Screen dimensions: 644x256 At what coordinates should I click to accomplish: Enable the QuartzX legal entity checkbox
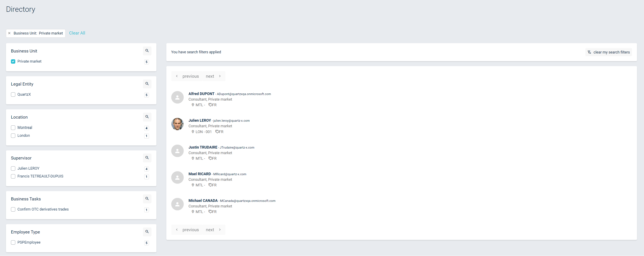pos(13,94)
